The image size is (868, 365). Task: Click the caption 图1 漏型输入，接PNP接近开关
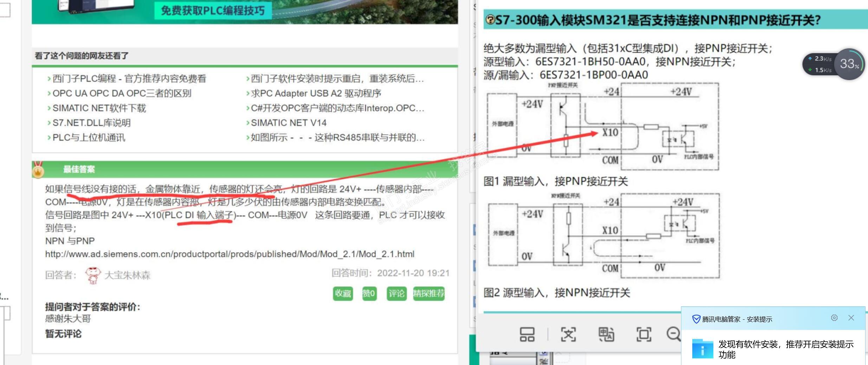point(556,181)
